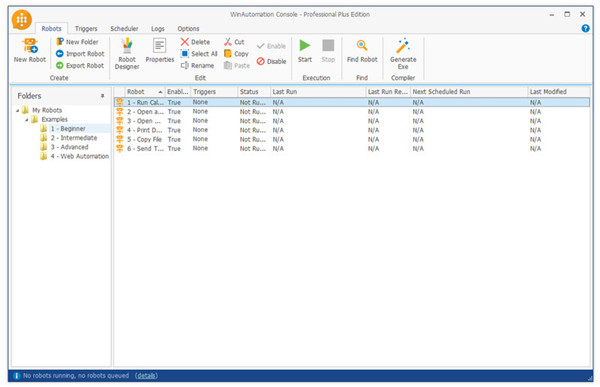
Task: Pin the Folders panel
Action: 102,95
